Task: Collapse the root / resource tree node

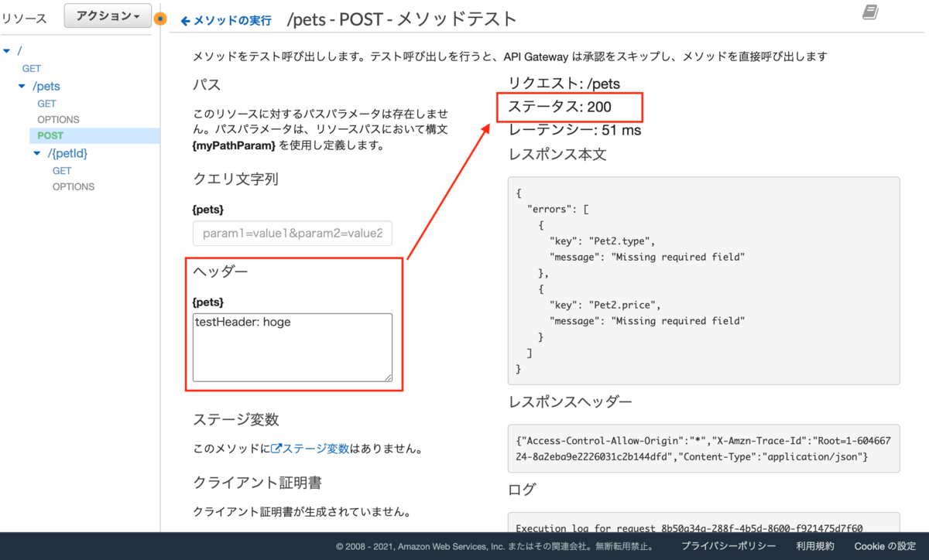Action: [7, 51]
